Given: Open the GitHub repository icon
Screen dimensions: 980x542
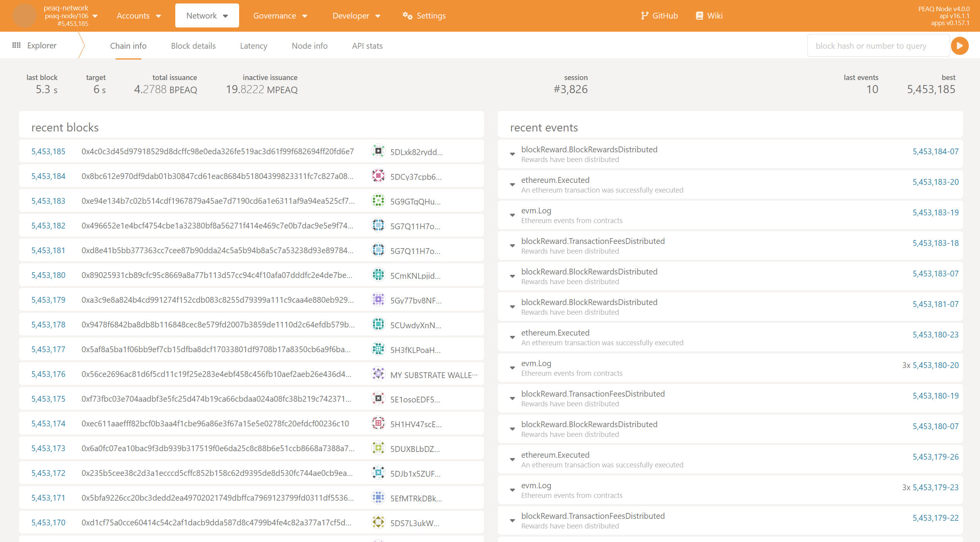Looking at the screenshot, I should coord(645,15).
